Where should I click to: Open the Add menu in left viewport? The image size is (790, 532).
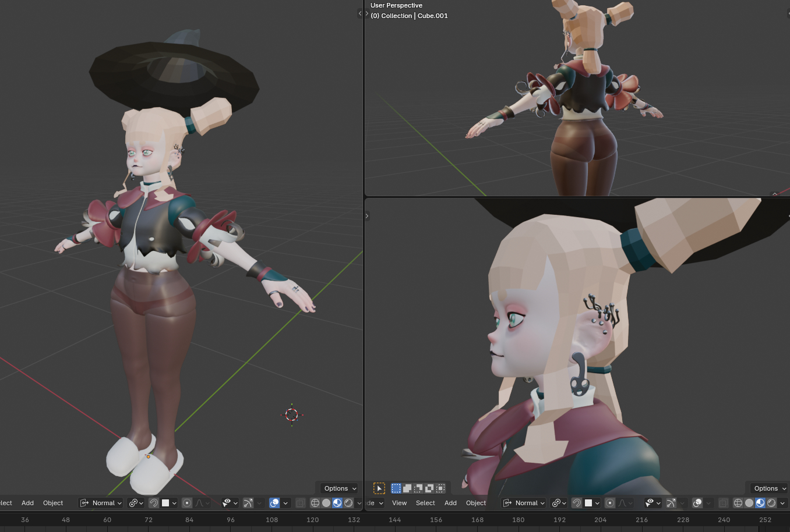pos(27,503)
